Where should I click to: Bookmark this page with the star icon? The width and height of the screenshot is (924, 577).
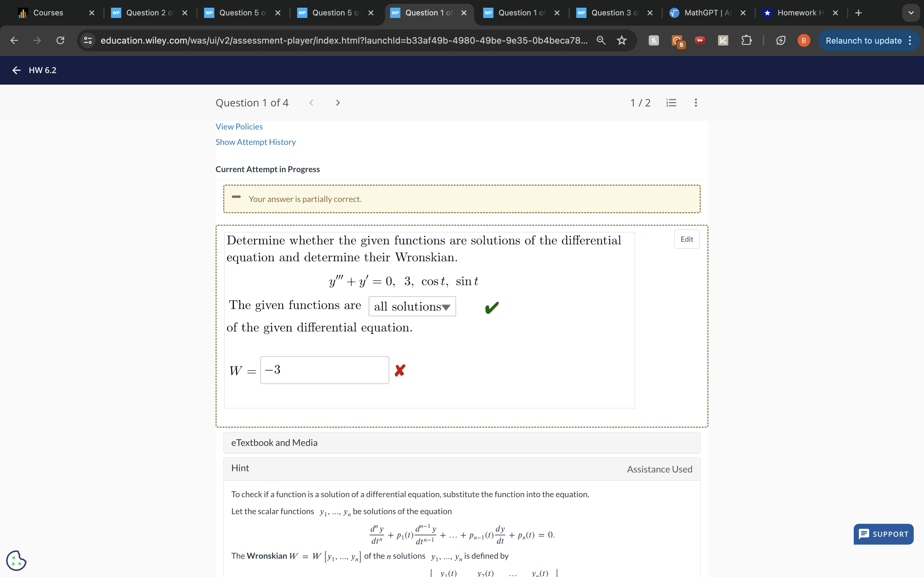pyautogui.click(x=621, y=40)
